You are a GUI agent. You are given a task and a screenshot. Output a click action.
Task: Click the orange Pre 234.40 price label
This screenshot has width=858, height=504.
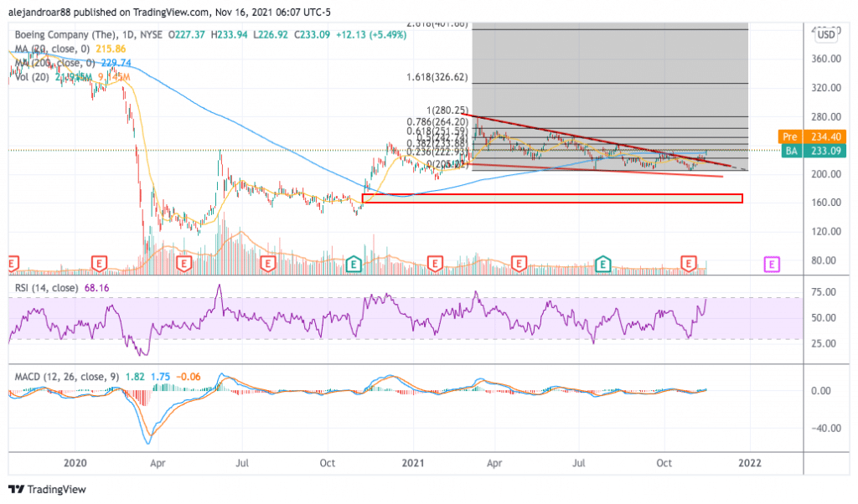click(x=812, y=136)
